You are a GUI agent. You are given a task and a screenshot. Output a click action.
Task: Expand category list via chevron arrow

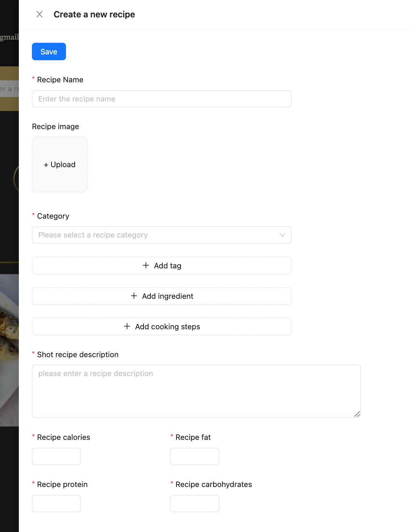pyautogui.click(x=282, y=235)
